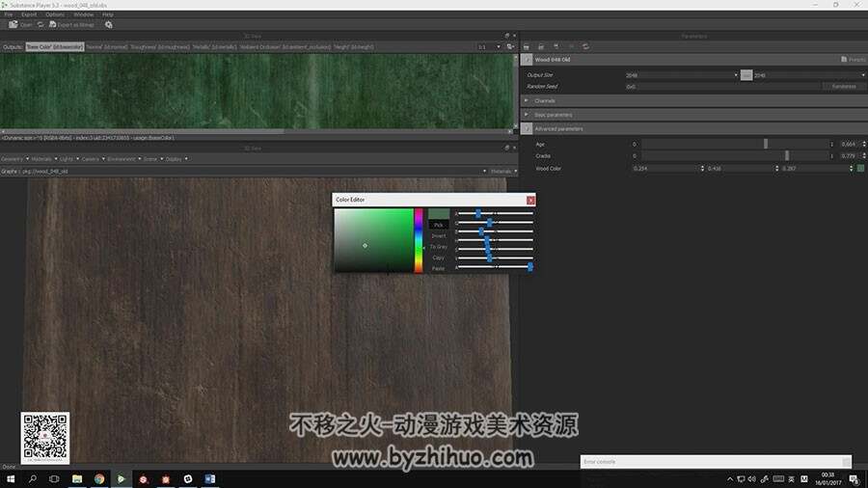The width and height of the screenshot is (868, 488).
Task: Select the Metallic output tab
Action: (x=215, y=47)
